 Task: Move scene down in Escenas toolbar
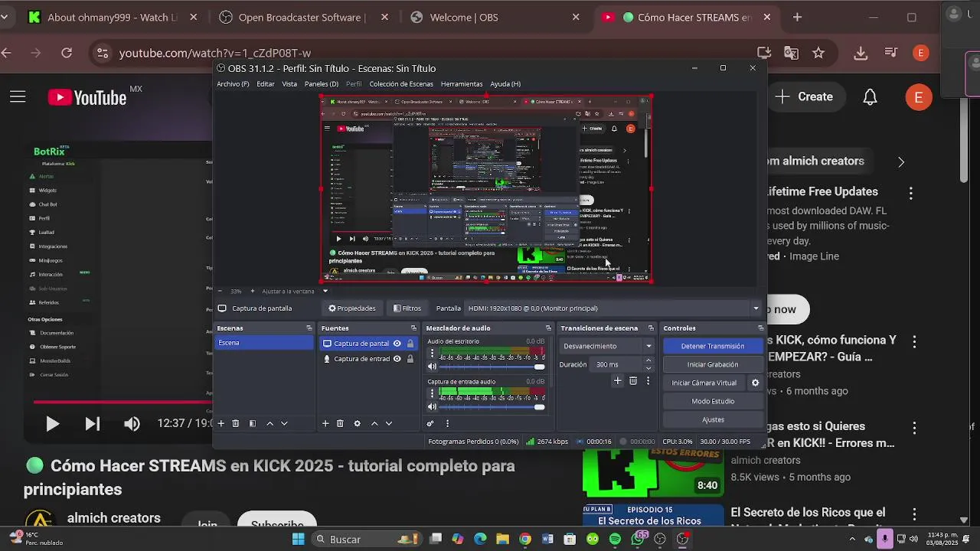tap(284, 423)
